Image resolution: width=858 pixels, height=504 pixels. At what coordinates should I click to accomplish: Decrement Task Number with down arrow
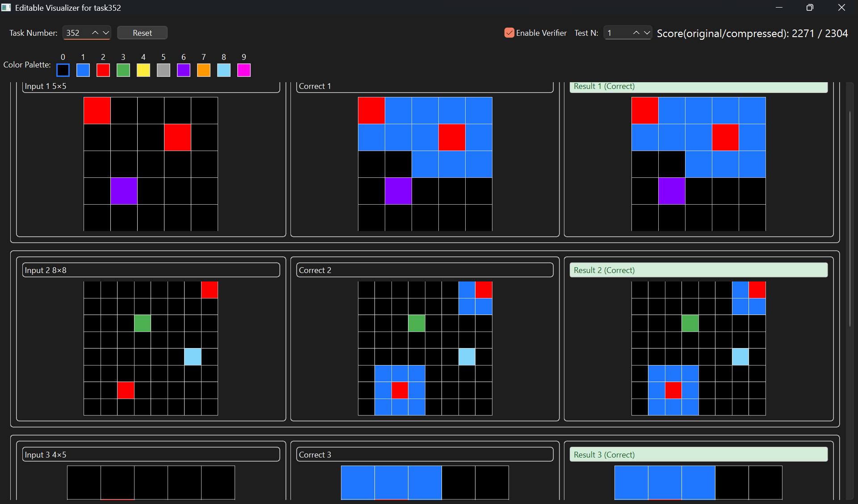point(106,33)
